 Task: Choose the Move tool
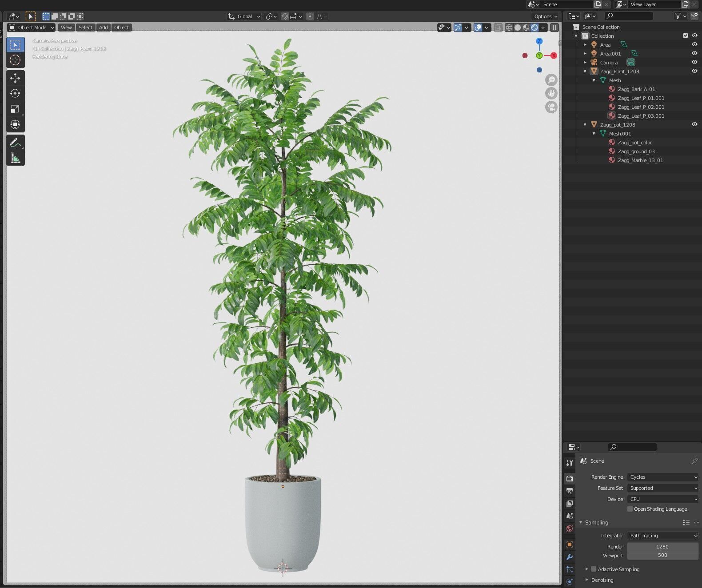point(15,78)
